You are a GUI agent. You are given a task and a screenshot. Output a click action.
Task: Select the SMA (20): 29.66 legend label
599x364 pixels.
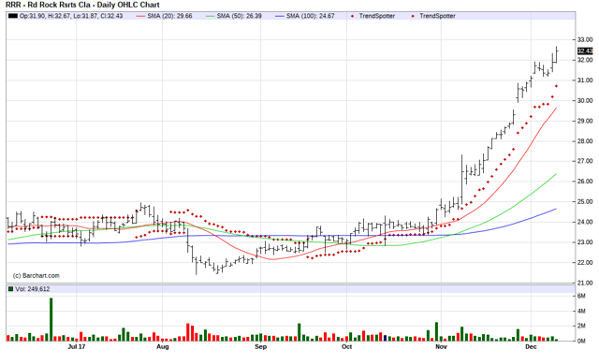tap(169, 16)
